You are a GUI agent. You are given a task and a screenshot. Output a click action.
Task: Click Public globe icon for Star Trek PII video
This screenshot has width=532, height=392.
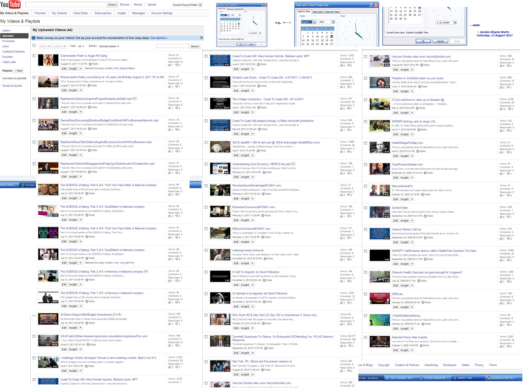(263, 370)
